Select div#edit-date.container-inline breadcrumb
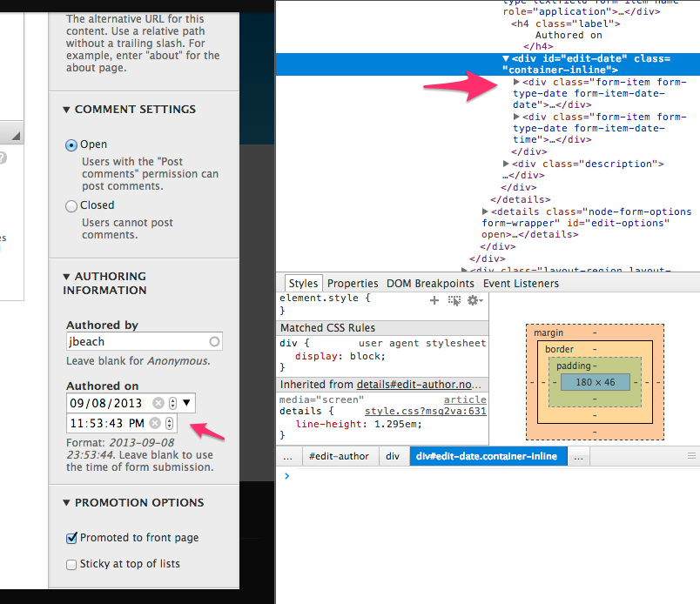The height and width of the screenshot is (604, 700). (x=488, y=456)
